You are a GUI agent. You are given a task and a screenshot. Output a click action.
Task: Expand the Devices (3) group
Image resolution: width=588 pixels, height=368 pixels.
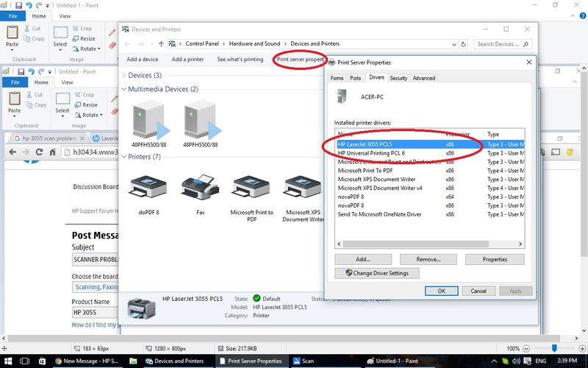point(123,76)
